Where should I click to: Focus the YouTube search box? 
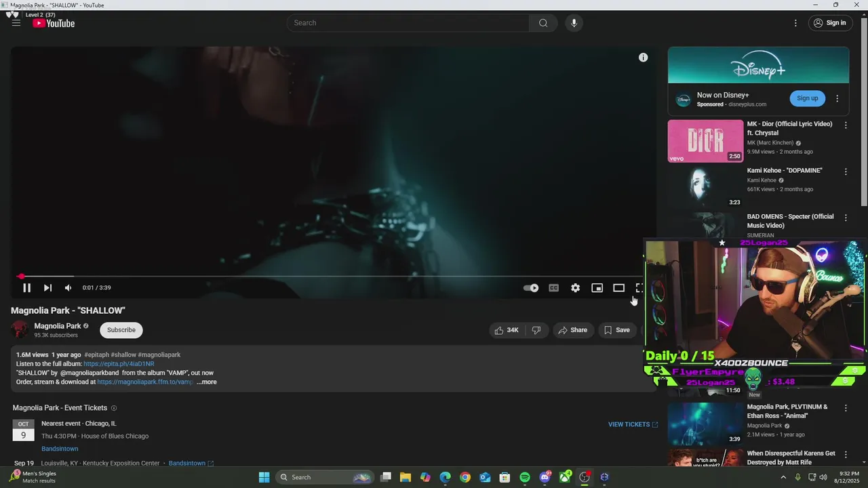408,23
